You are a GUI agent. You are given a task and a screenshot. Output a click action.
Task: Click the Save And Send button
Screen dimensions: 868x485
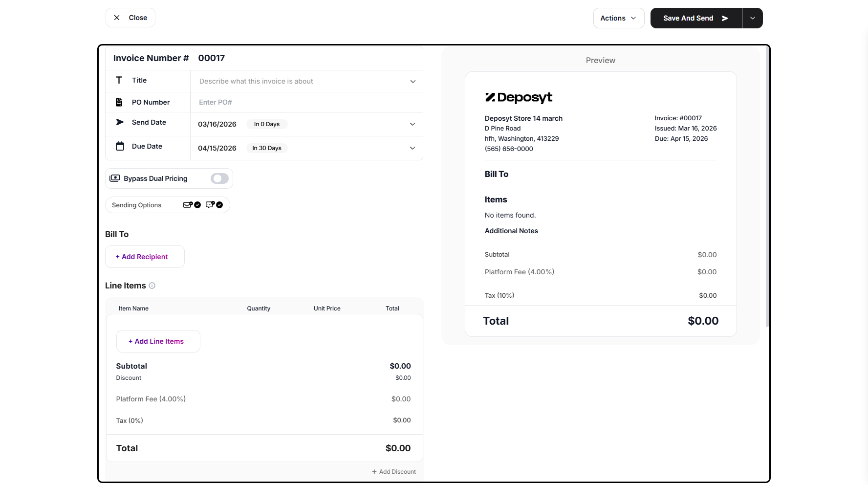click(696, 18)
